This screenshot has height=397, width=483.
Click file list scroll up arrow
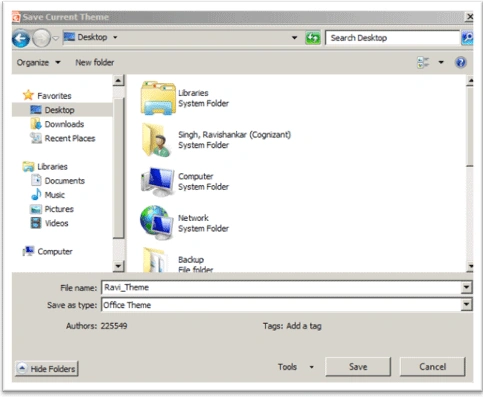tap(470, 81)
